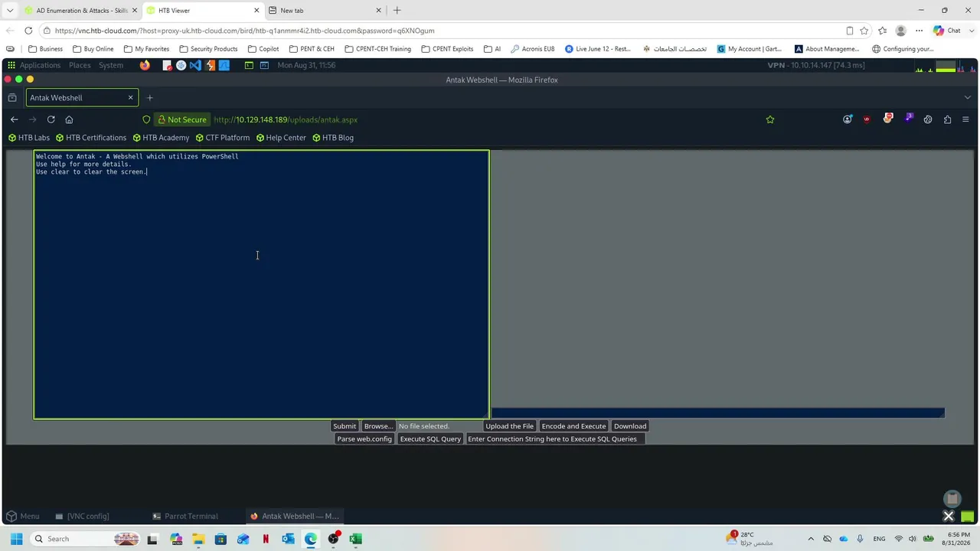Click the Submit button
The height and width of the screenshot is (551, 980).
click(345, 426)
